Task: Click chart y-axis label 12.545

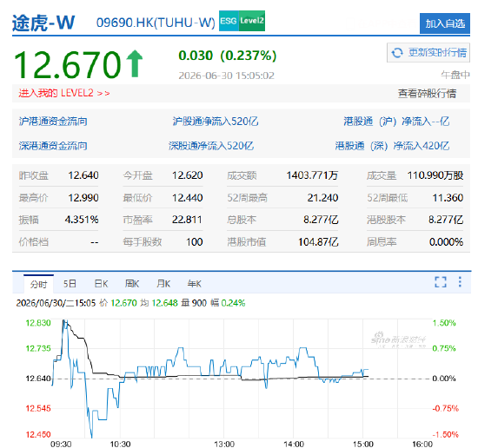Action: click(x=38, y=408)
